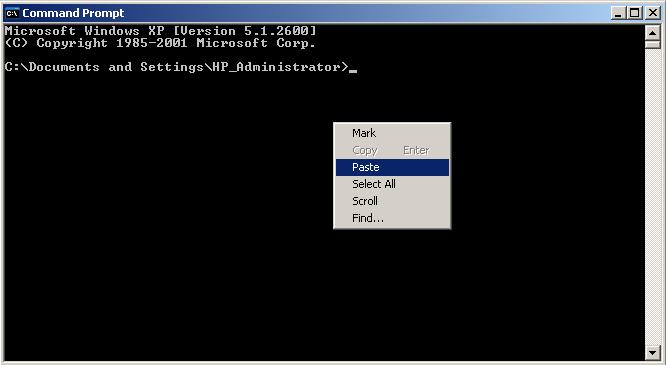
Task: Click the Command Prompt title text
Action: [73, 13]
